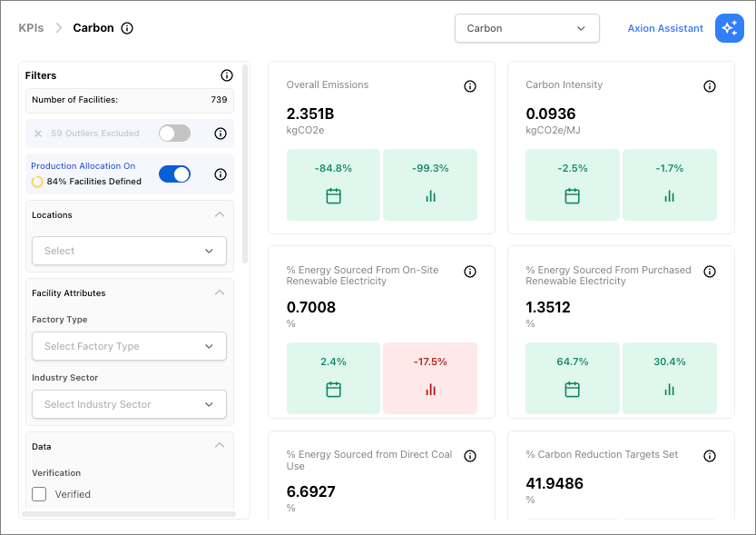Click the Carbon Intensity card title
This screenshot has width=756, height=535.
tap(565, 84)
